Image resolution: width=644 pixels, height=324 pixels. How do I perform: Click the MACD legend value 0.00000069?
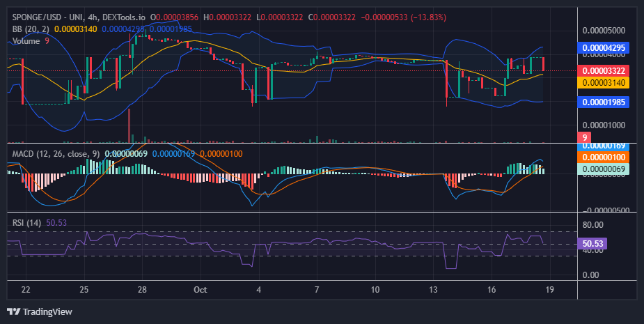(126, 154)
